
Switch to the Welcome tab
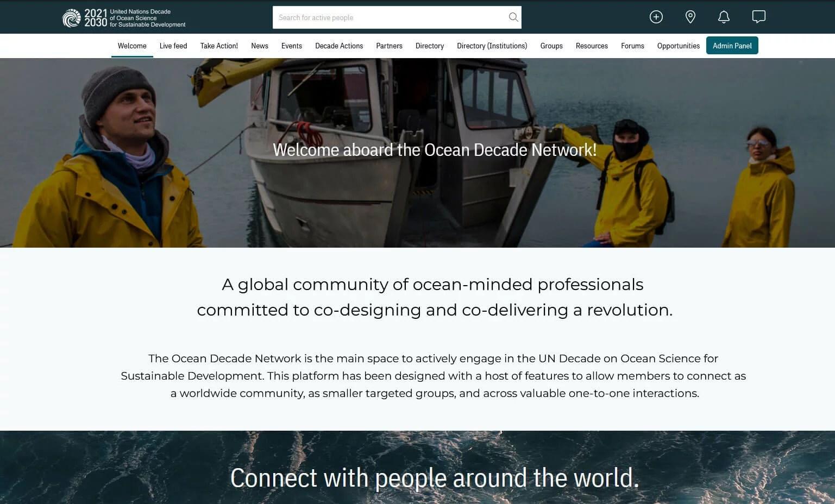click(131, 46)
